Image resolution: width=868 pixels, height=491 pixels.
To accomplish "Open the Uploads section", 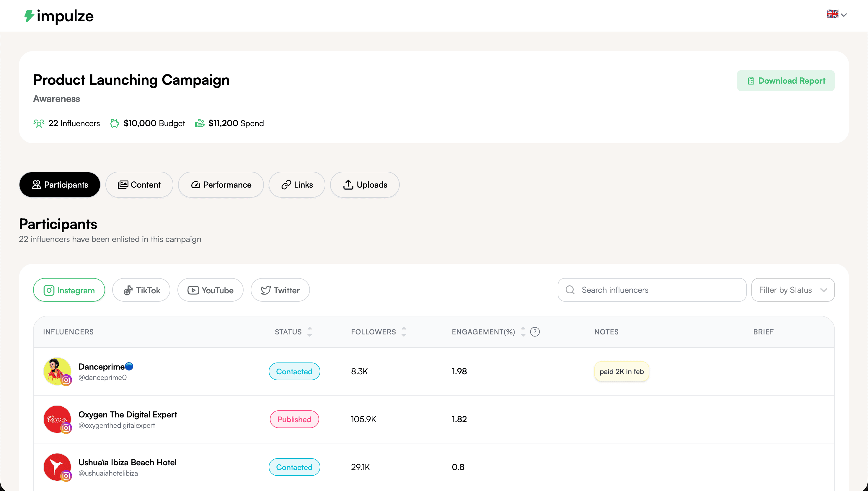I will tap(365, 185).
